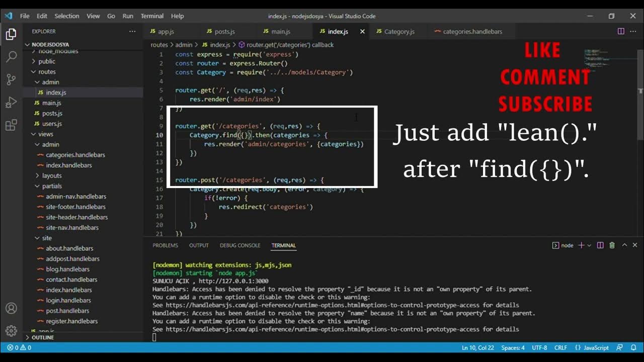Collapse the admin folder under routes
The width and height of the screenshot is (644, 362).
[83, 82]
